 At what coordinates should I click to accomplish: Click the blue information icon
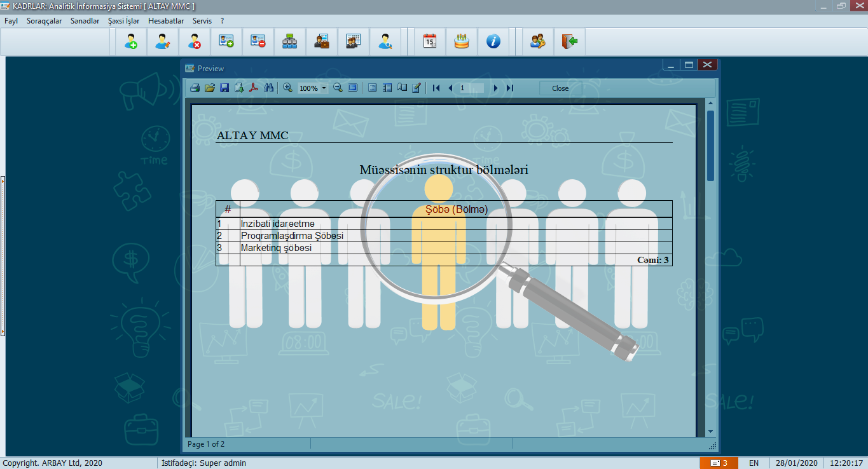(493, 42)
